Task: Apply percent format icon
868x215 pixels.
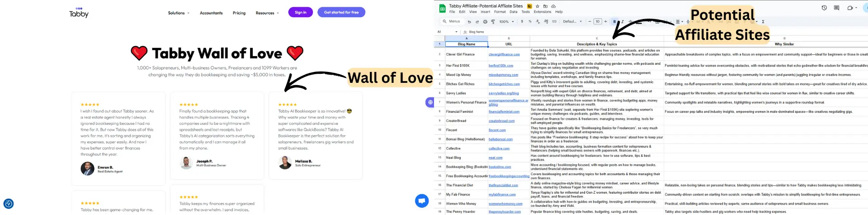Action: pos(530,21)
